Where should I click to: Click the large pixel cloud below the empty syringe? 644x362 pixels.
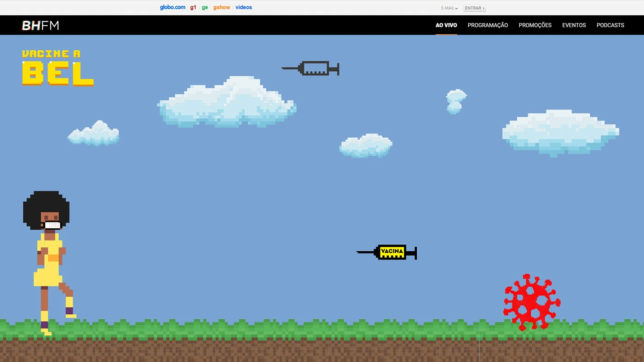coord(228,103)
